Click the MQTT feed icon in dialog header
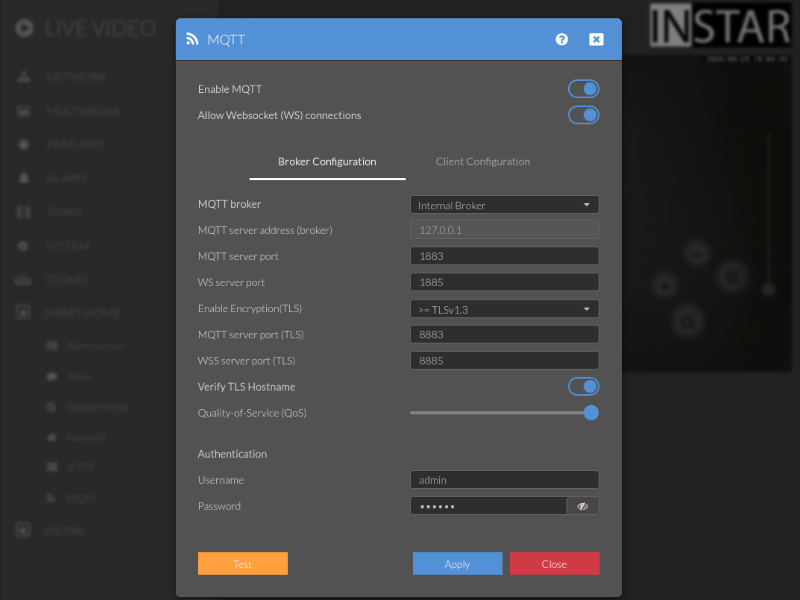This screenshot has width=800, height=600. (192, 39)
